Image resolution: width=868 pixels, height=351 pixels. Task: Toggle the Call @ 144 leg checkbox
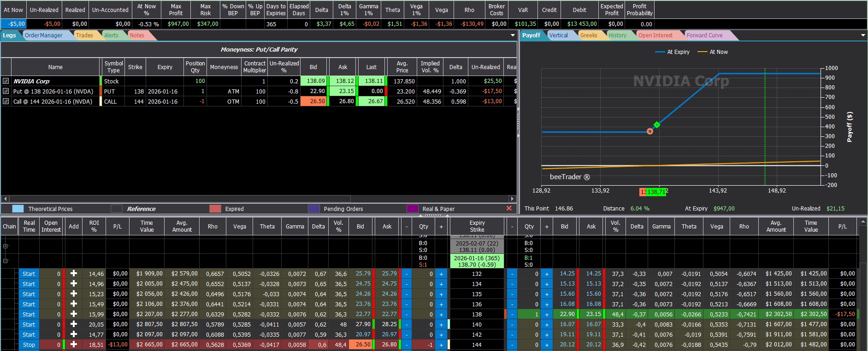tap(6, 101)
